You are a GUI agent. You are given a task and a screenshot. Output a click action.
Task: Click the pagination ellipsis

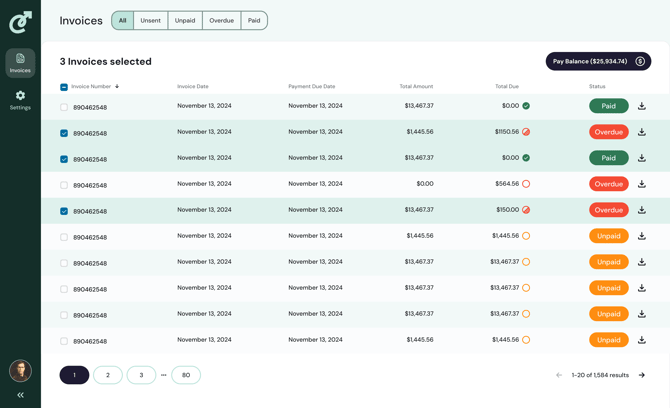coord(164,375)
